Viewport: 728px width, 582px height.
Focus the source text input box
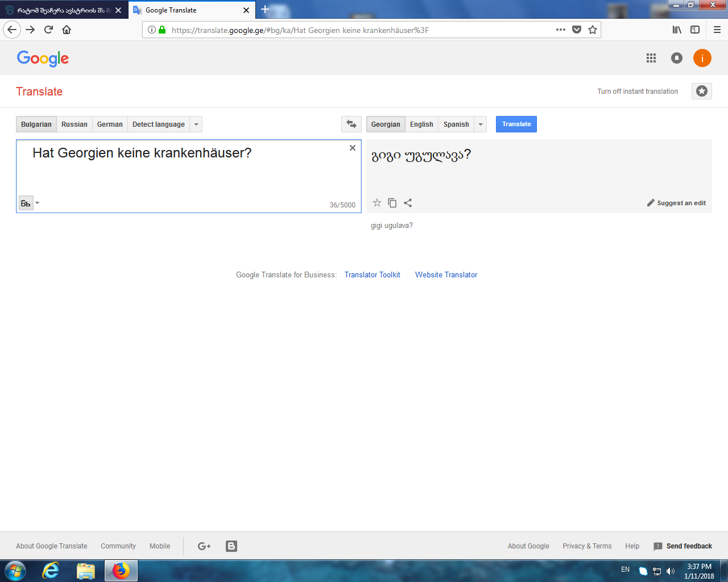coord(189,176)
